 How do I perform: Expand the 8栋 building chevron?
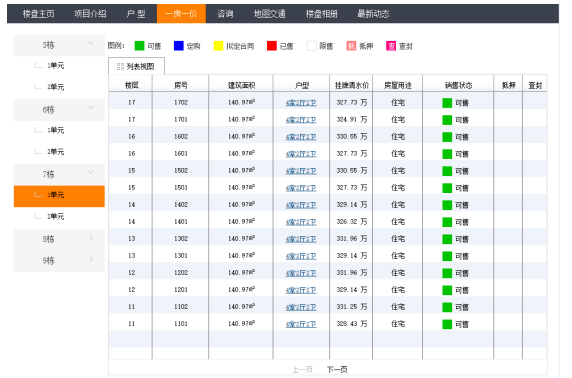91,238
